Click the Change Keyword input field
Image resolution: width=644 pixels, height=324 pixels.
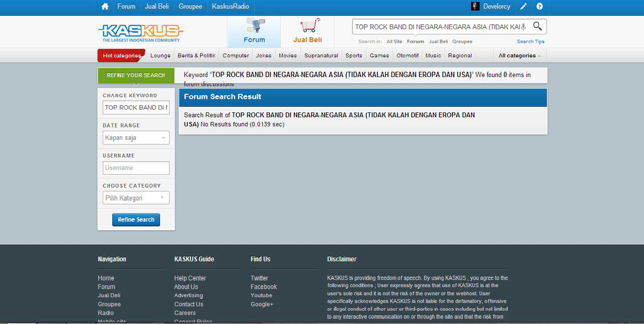[136, 107]
